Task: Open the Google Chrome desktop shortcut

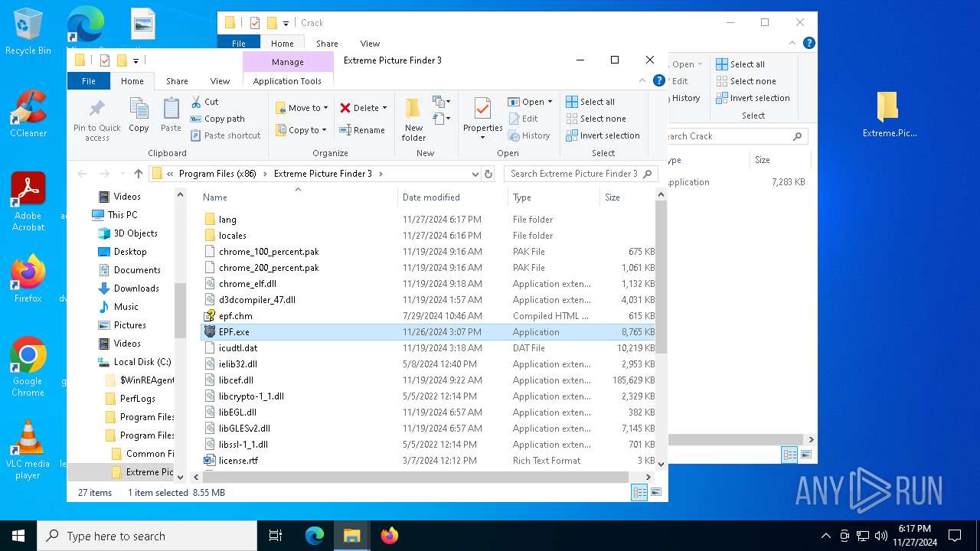Action: (x=28, y=367)
